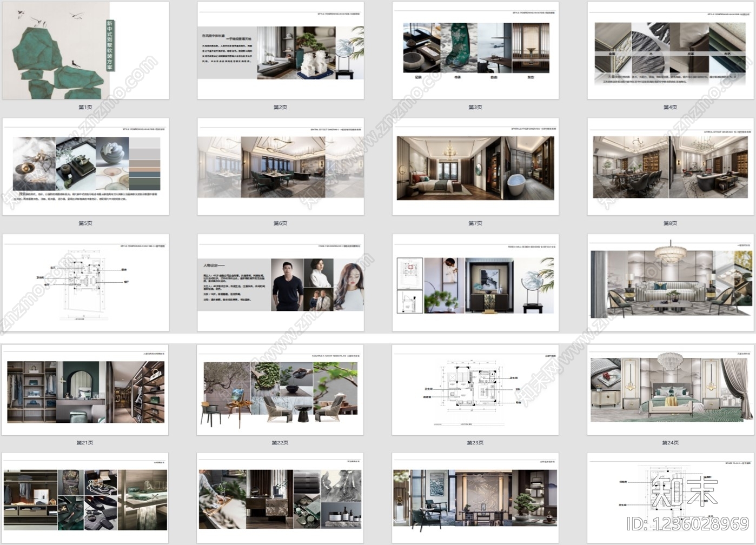The width and height of the screenshot is (756, 545).
Task: Click the page label 第5页
Action: click(85, 223)
